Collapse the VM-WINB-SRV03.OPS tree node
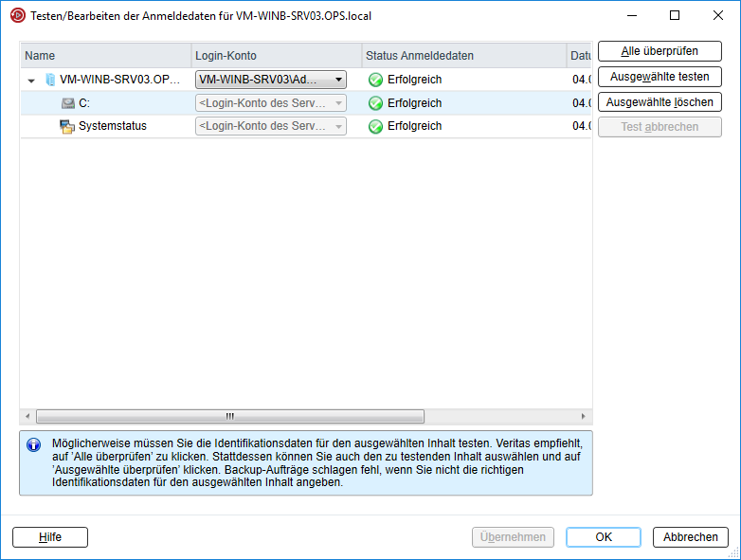The height and width of the screenshot is (560, 741). click(x=31, y=81)
